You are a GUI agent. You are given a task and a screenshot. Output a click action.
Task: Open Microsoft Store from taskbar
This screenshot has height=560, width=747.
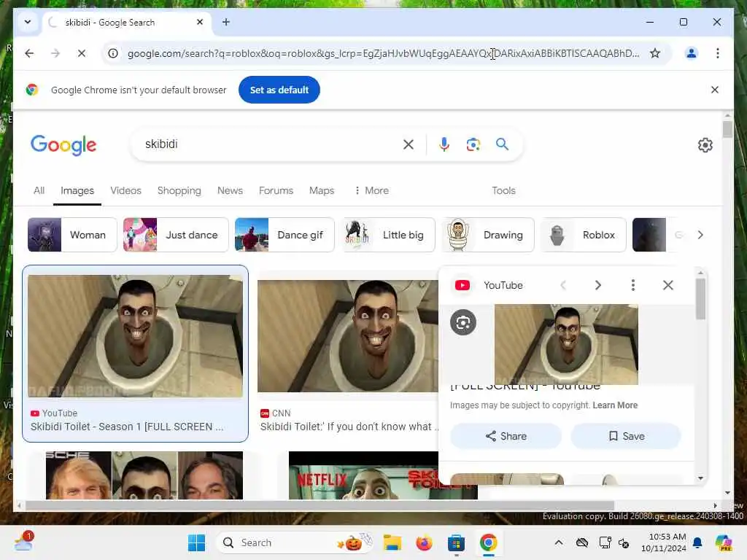click(456, 542)
